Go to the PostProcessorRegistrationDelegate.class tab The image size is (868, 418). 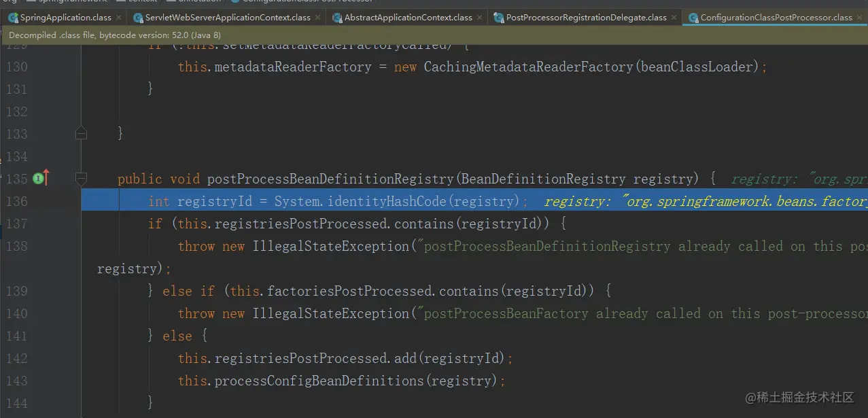click(x=586, y=18)
